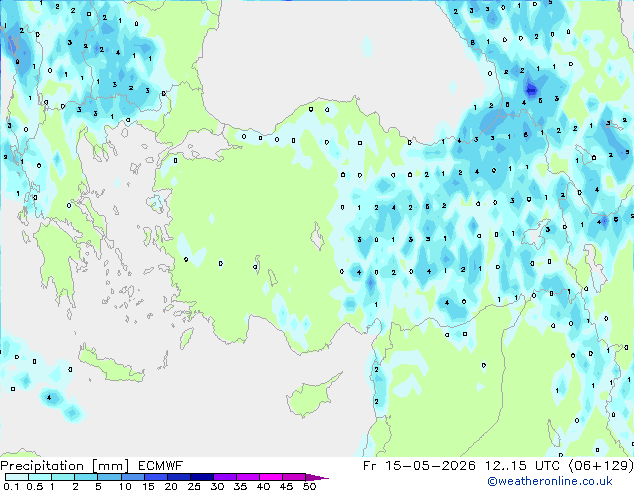Viewport: 634px width, 490px height.
Task: Click the 25–30 mm navy legend box
Action: (202, 477)
